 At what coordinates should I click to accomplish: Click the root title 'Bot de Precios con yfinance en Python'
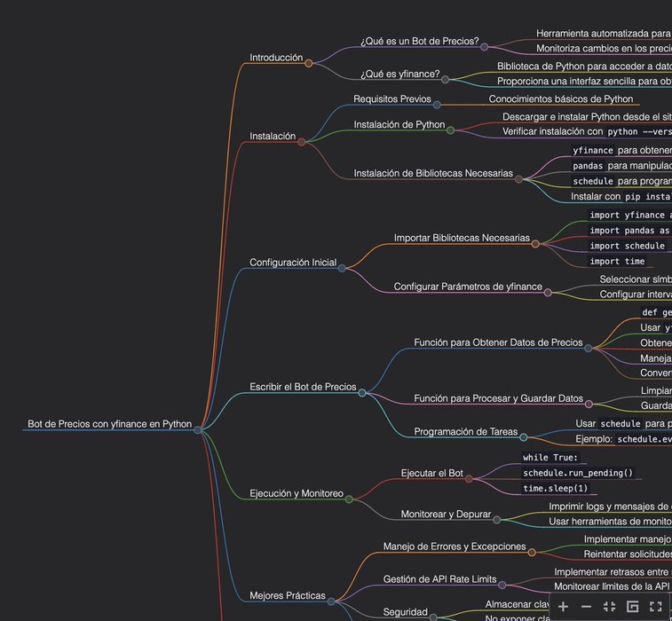(110, 424)
